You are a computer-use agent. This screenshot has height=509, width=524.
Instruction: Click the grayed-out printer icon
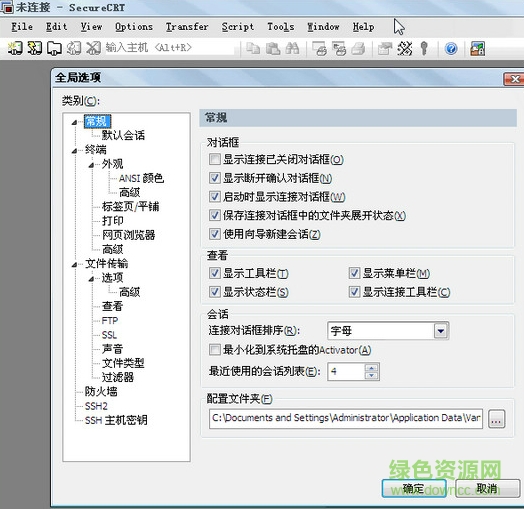pos(358,48)
